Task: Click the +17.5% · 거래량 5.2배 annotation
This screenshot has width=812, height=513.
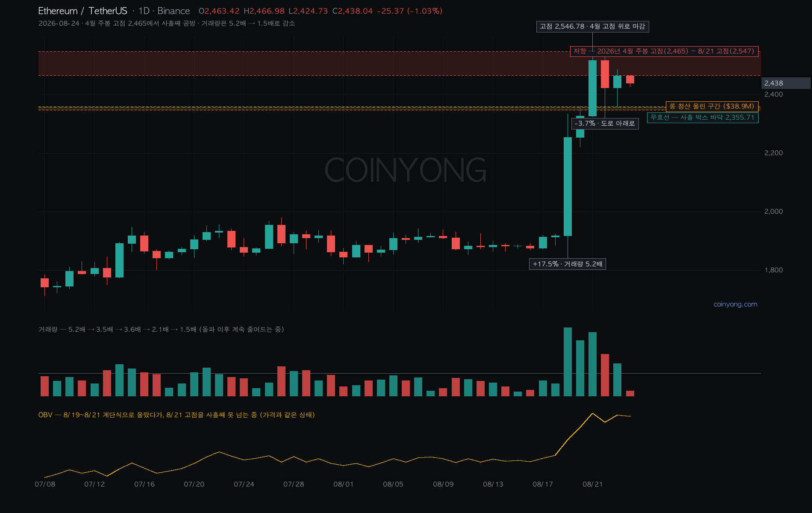Action: coord(568,264)
